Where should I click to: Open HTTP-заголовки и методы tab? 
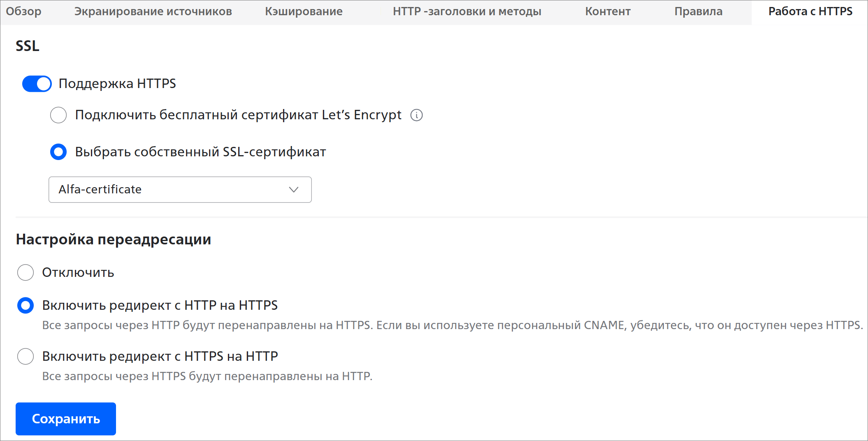(467, 12)
